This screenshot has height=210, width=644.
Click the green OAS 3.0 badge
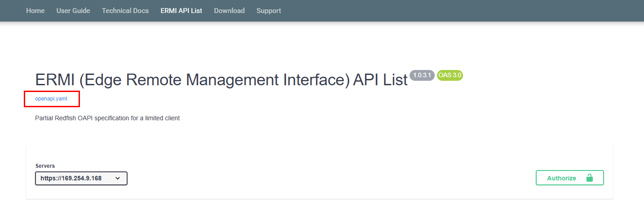coord(450,75)
